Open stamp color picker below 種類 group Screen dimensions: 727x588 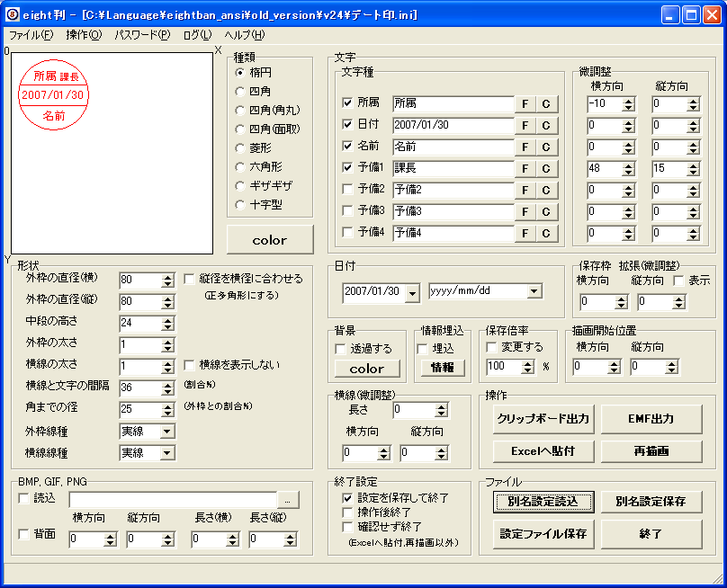tap(270, 240)
